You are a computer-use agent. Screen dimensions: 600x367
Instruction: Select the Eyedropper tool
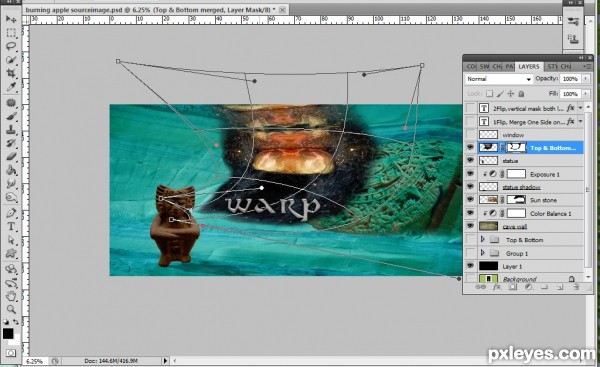11,86
